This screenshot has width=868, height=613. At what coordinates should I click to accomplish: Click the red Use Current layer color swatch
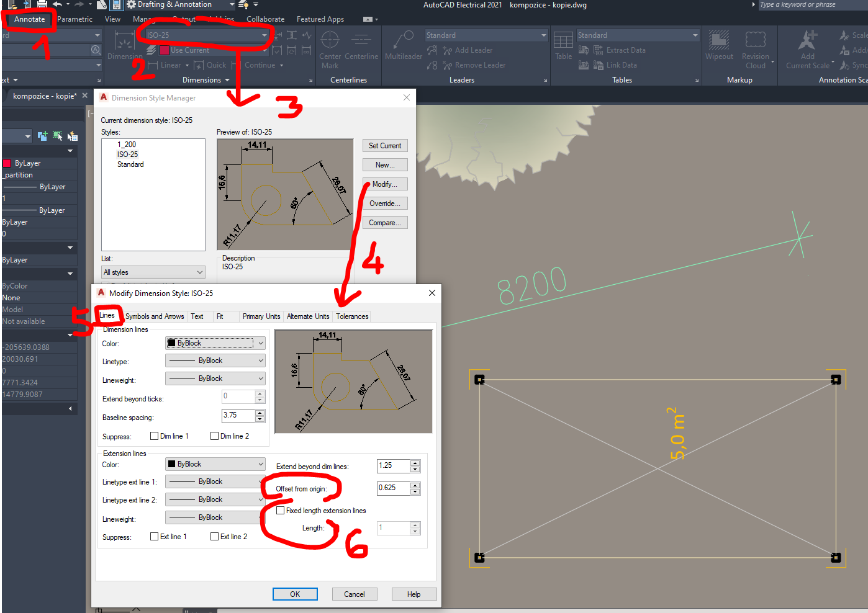coord(164,50)
